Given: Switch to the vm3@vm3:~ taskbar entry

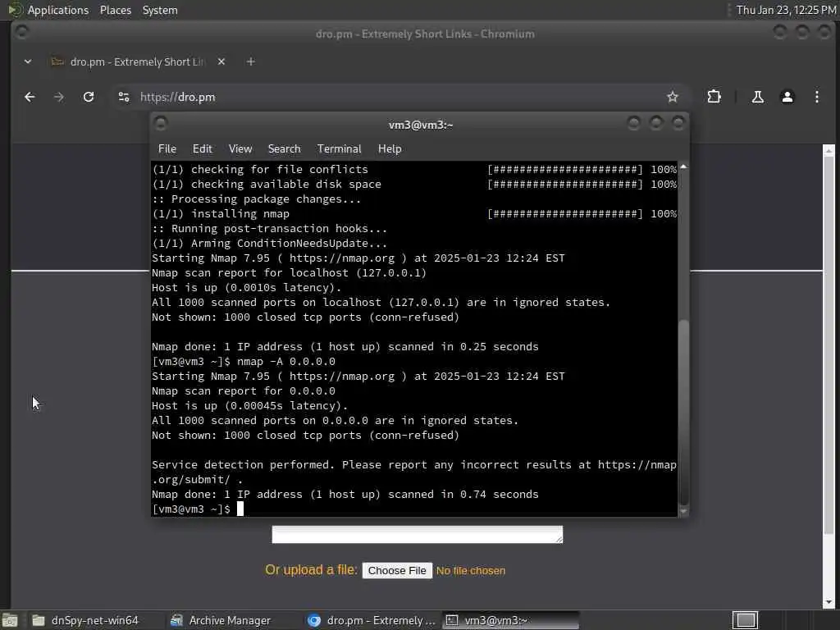Looking at the screenshot, I should click(x=511, y=620).
